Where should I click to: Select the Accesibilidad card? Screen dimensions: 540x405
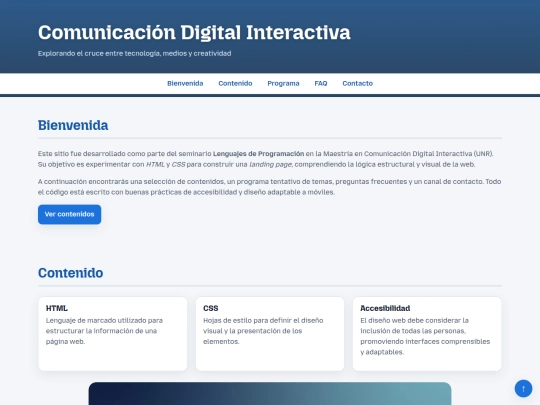pos(427,334)
